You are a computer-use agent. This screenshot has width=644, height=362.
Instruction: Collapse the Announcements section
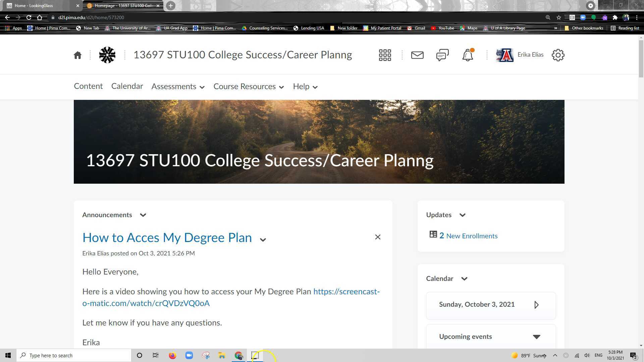coord(143,215)
